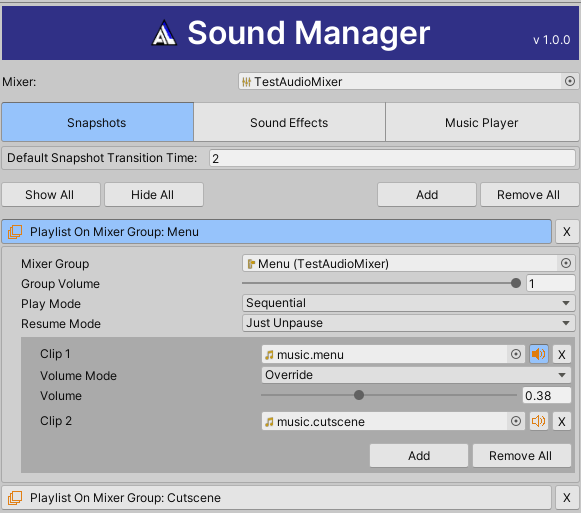The width and height of the screenshot is (581, 513).
Task: Delete the Menu playlist with X
Action: click(x=567, y=232)
